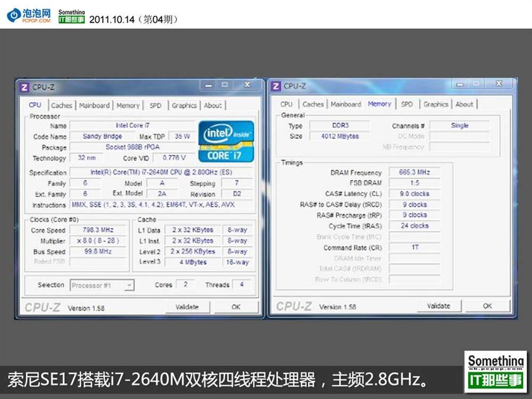The height and width of the screenshot is (399, 532).
Task: Open the Caches tab in the right window
Action: tap(313, 104)
